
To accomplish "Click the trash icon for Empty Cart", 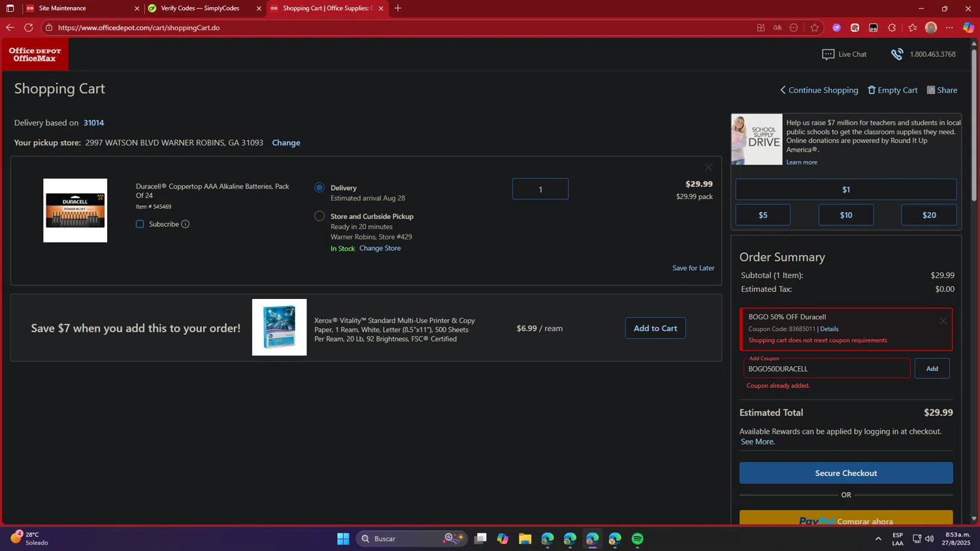I will tap(872, 90).
